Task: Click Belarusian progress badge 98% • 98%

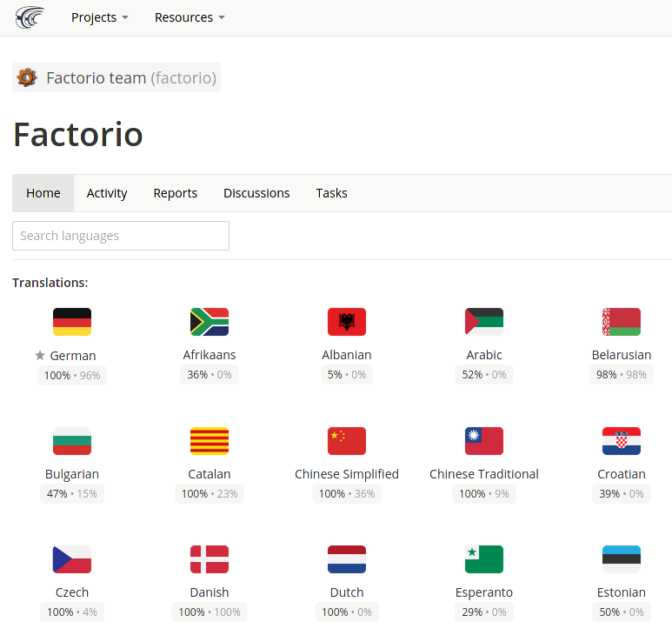Action: 622,374
